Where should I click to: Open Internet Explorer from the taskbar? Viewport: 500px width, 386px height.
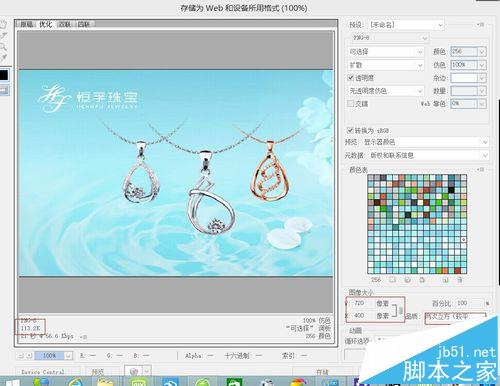(x=75, y=382)
